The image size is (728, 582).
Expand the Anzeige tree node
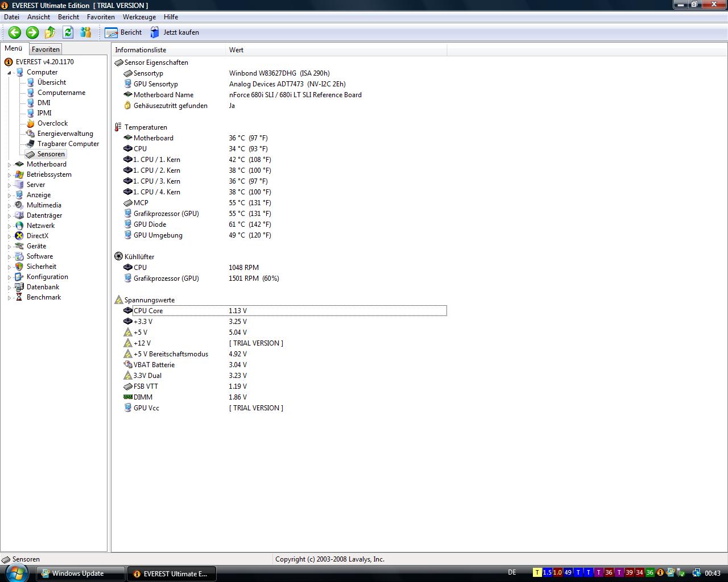coord(9,196)
